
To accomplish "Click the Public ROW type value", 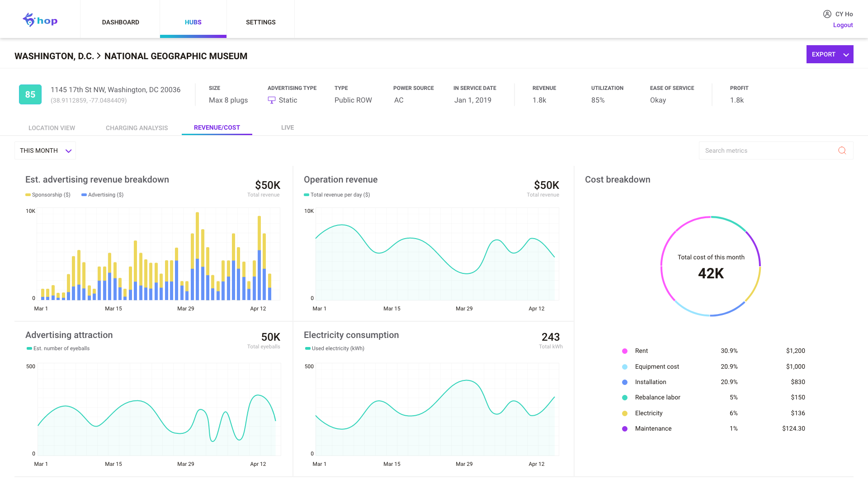I will click(353, 100).
